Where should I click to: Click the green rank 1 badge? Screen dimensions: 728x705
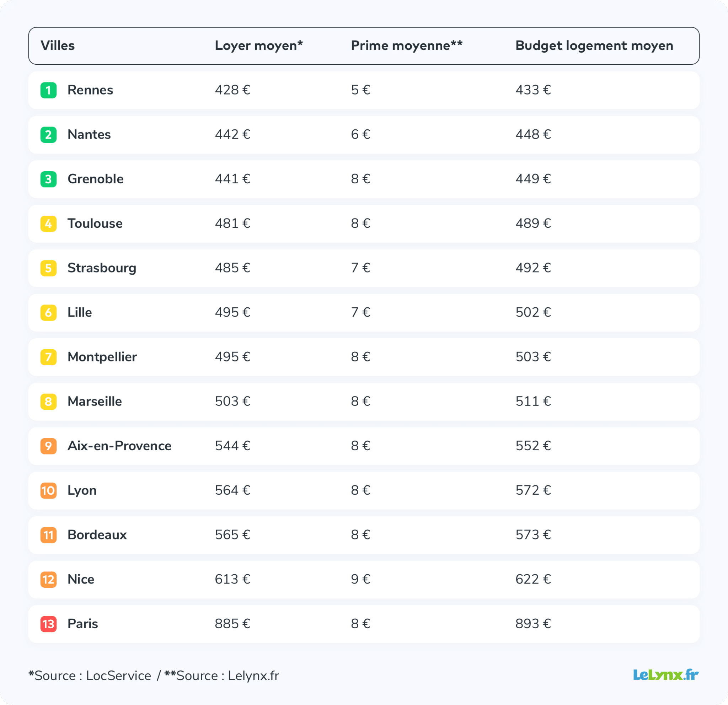pos(48,90)
